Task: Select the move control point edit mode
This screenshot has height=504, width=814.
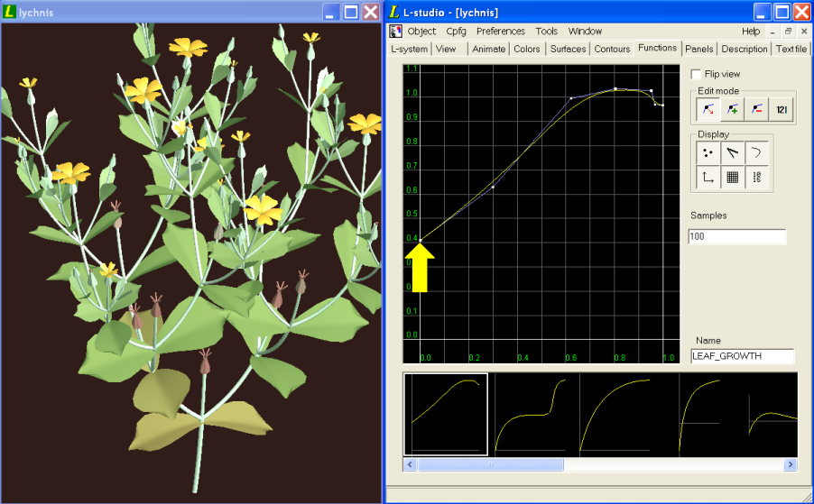Action: point(708,109)
